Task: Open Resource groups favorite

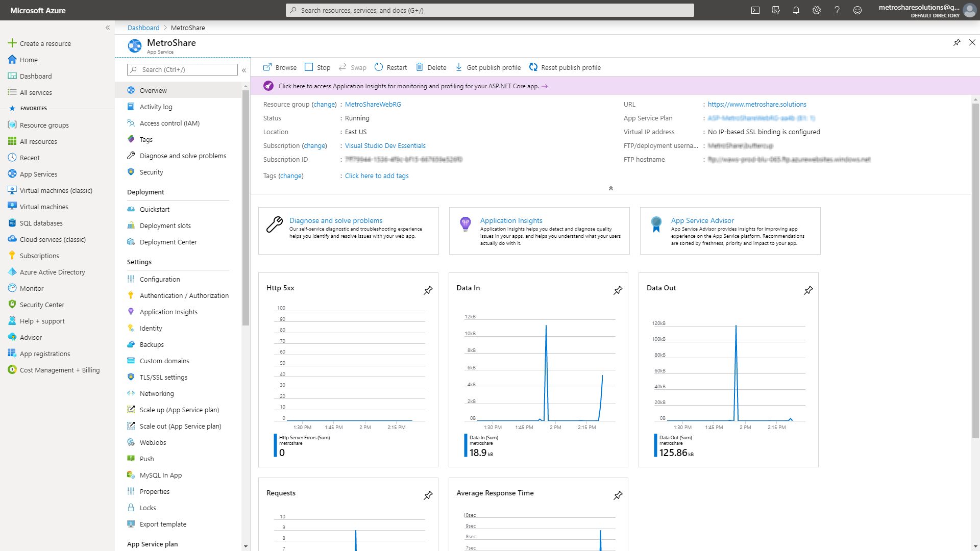Action: click(x=57, y=125)
